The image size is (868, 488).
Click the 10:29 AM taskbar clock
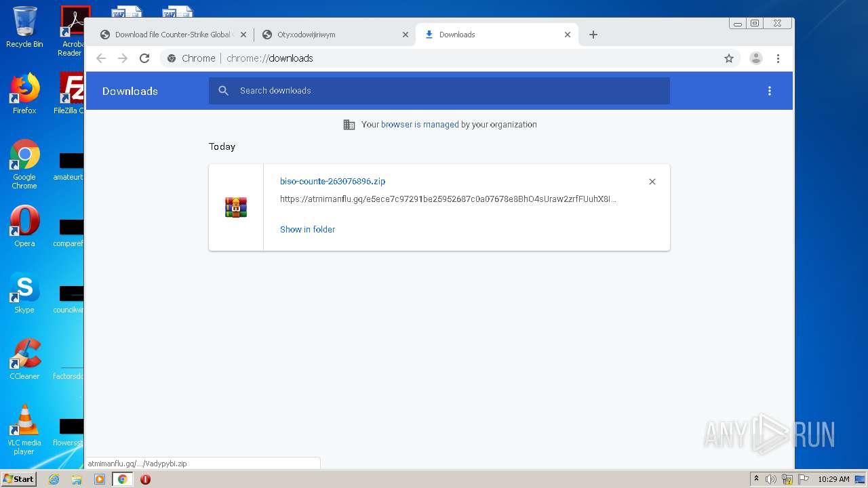point(833,479)
